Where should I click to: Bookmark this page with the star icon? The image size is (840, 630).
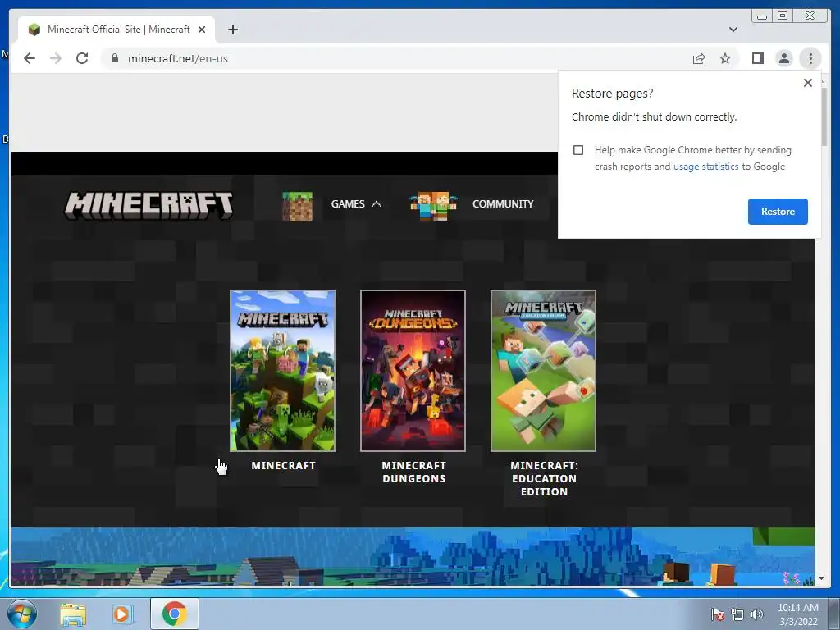[x=725, y=58]
